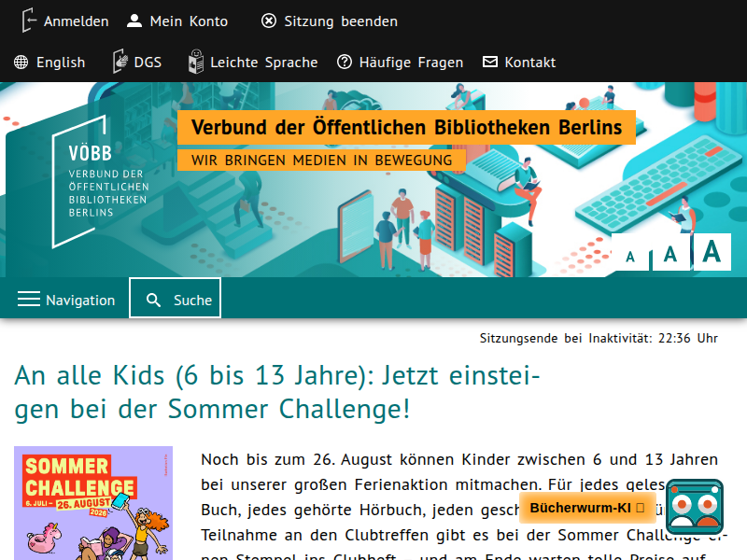The width and height of the screenshot is (747, 560).
Task: Click the banner title 'Verbund der Öffentlichen Bibliotheken Berlins'
Action: pos(406,127)
